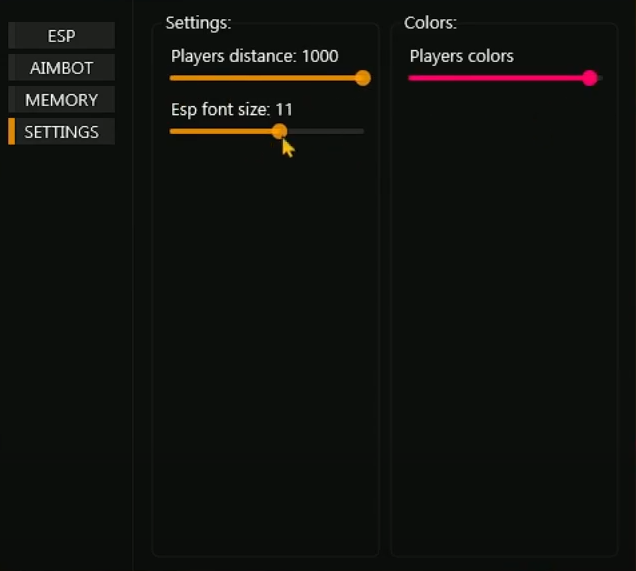Image resolution: width=636 pixels, height=571 pixels.
Task: Click the "Players distance: 1000" label
Action: coord(254,56)
